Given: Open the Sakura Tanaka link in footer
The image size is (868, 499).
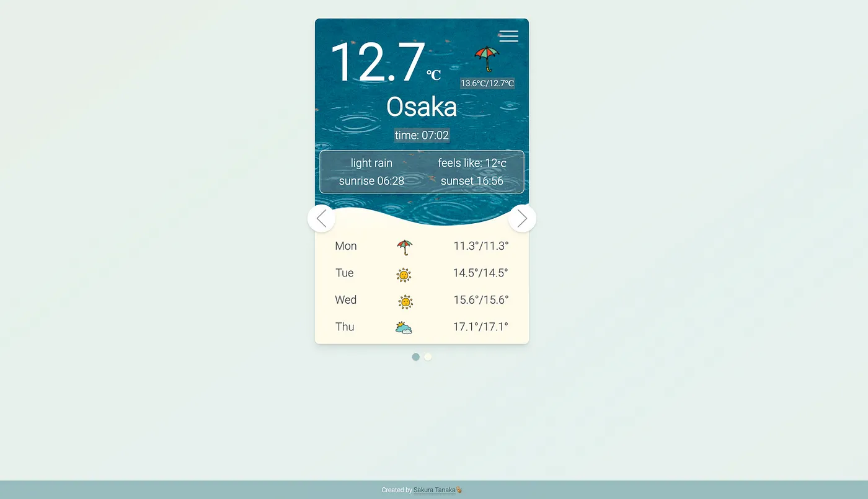Looking at the screenshot, I should [435, 490].
